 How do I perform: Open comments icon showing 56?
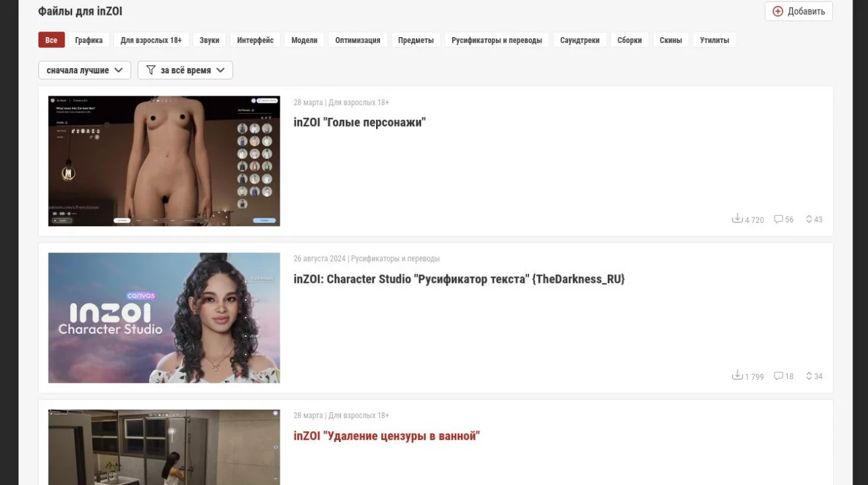(x=778, y=219)
